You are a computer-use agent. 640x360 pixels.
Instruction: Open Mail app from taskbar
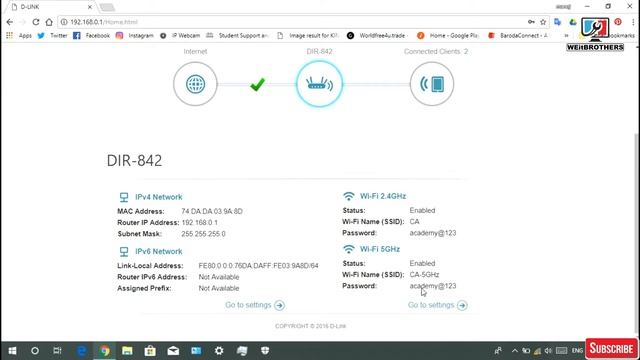(x=173, y=351)
